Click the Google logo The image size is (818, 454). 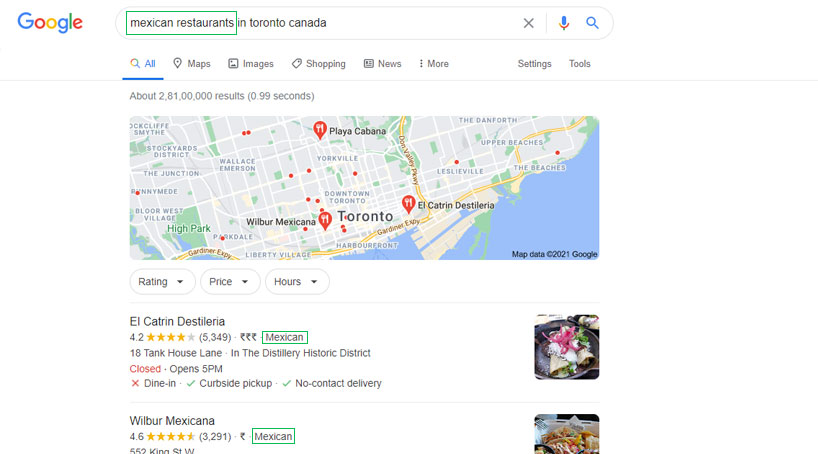tap(50, 22)
